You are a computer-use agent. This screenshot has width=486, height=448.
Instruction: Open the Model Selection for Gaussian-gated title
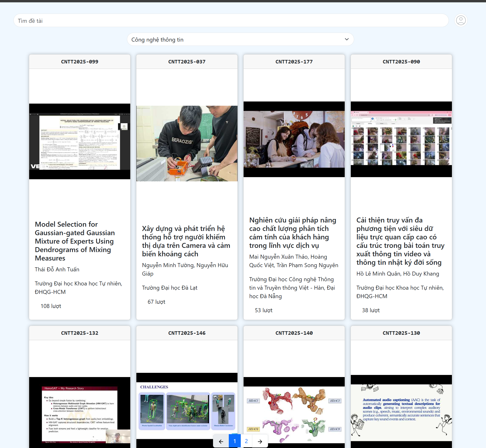point(75,241)
